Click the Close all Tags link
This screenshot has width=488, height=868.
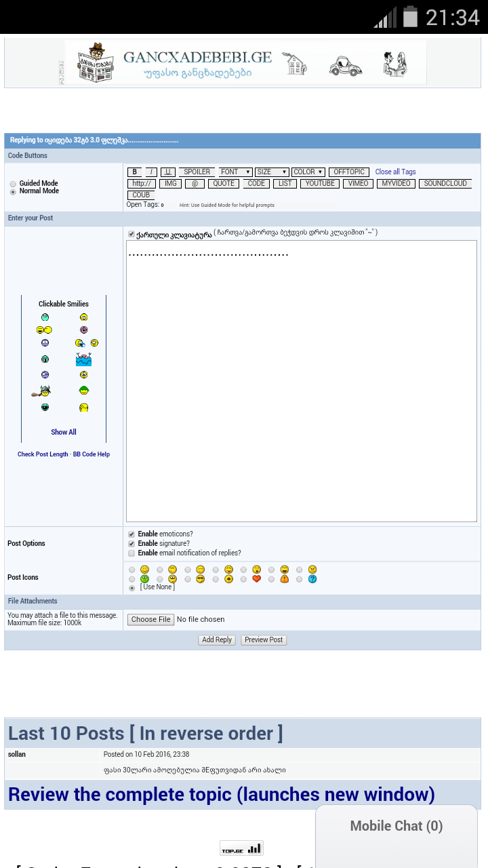396,172
